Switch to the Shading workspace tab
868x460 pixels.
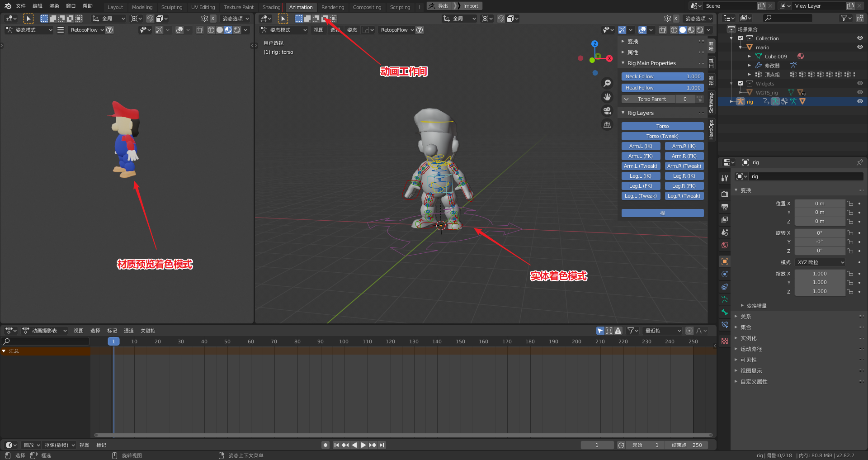click(271, 7)
